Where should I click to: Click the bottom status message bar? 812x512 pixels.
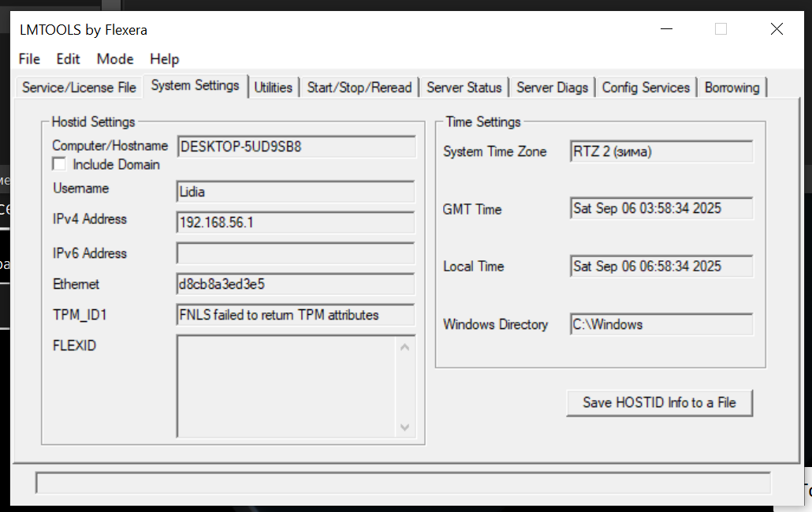click(x=403, y=483)
